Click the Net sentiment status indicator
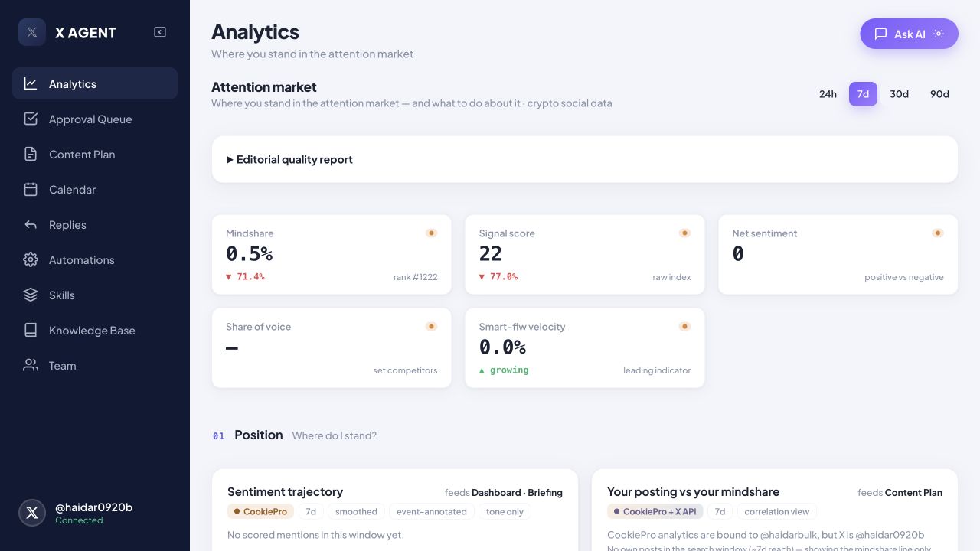 pos(937,233)
